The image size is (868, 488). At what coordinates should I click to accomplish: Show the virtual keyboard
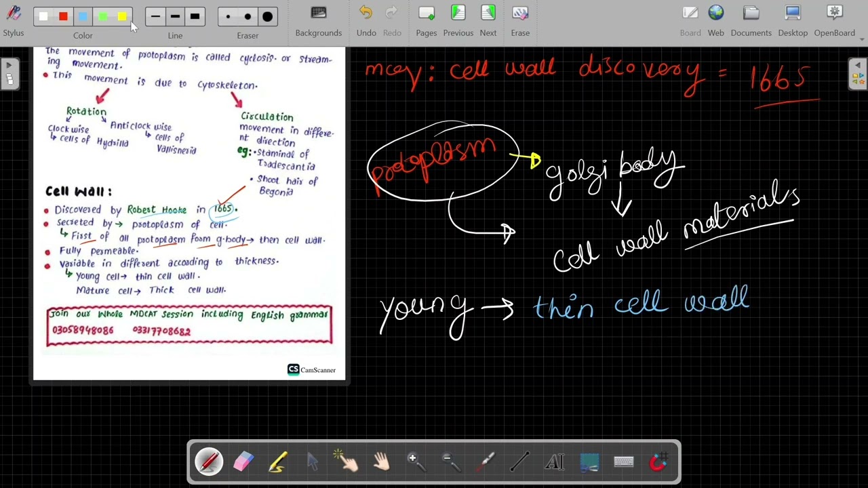[x=624, y=462]
